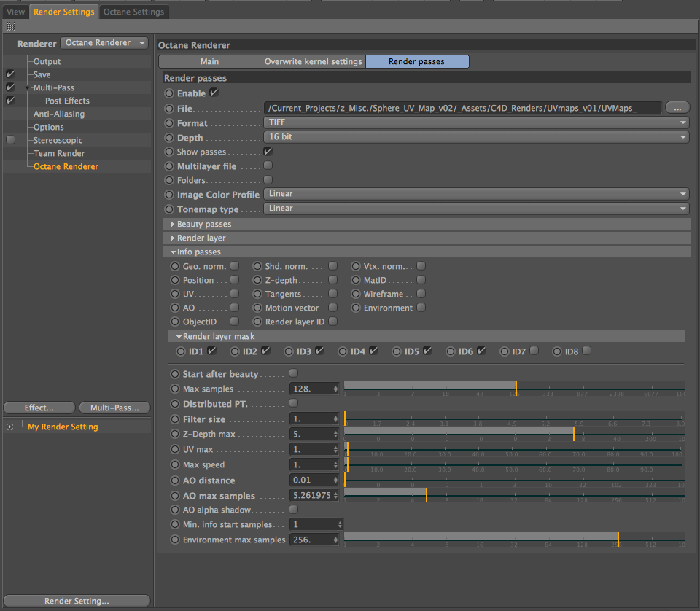The height and width of the screenshot is (611, 700).
Task: Click the animation dot beside Environment max samples
Action: [175, 540]
